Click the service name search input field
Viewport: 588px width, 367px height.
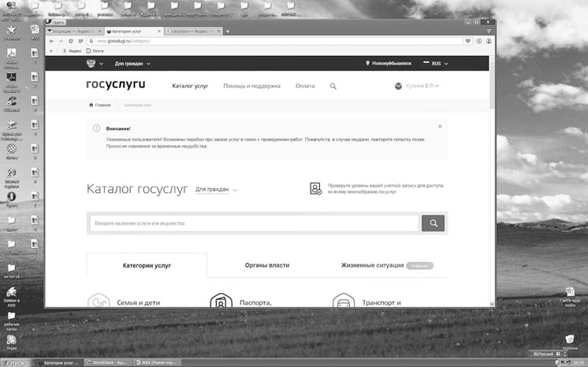coord(254,224)
